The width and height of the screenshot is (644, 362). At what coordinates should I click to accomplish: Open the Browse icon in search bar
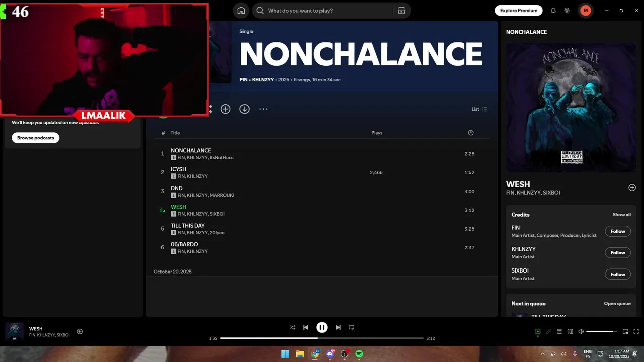click(x=401, y=10)
